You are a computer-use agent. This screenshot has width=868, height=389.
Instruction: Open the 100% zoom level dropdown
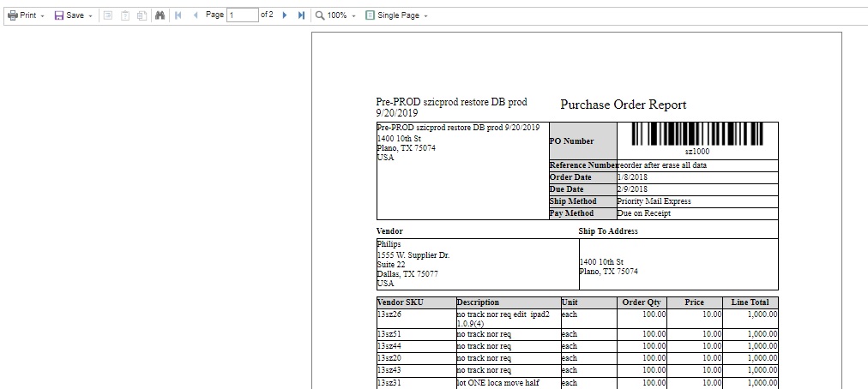[x=341, y=15]
